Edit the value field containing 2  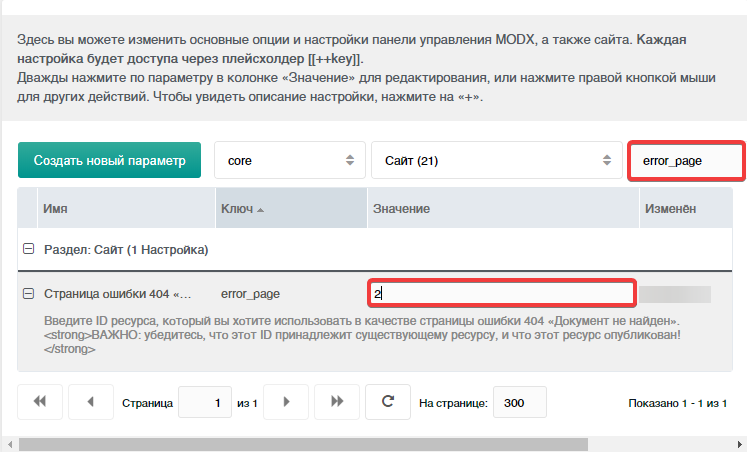coord(501,294)
